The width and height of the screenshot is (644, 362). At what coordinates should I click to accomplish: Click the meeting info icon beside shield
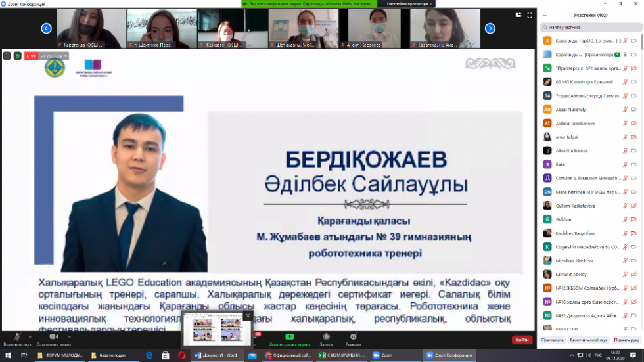[x=7, y=56]
